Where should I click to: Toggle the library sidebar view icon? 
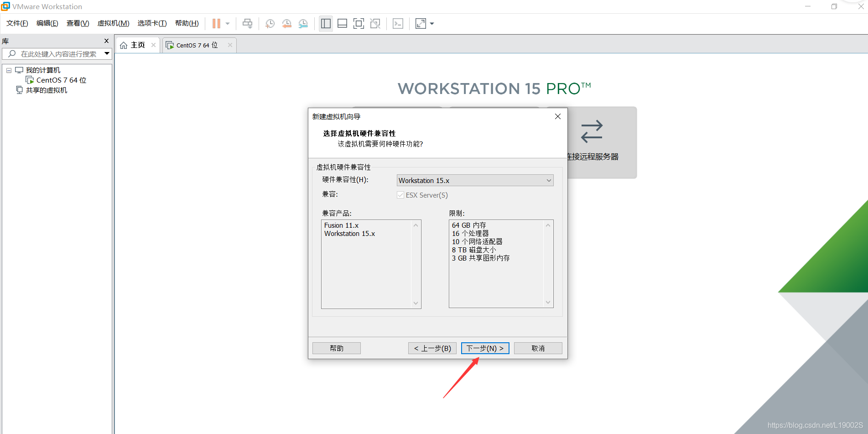(x=326, y=23)
